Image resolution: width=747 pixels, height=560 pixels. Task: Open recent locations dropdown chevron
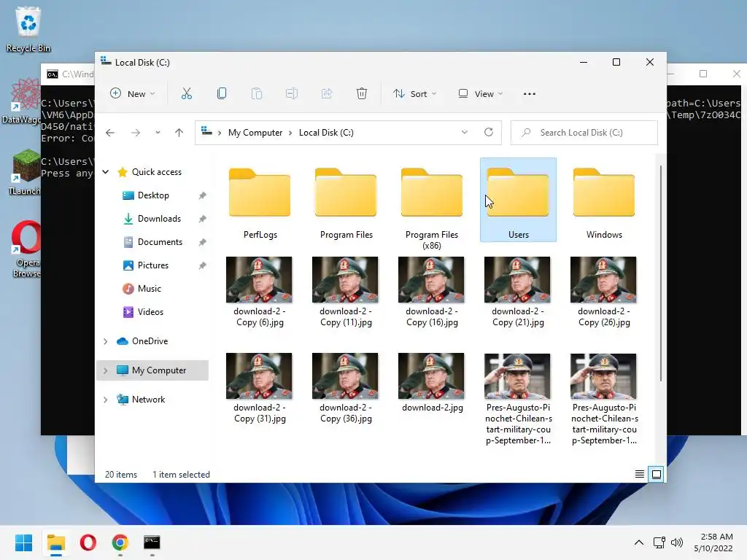tap(158, 133)
